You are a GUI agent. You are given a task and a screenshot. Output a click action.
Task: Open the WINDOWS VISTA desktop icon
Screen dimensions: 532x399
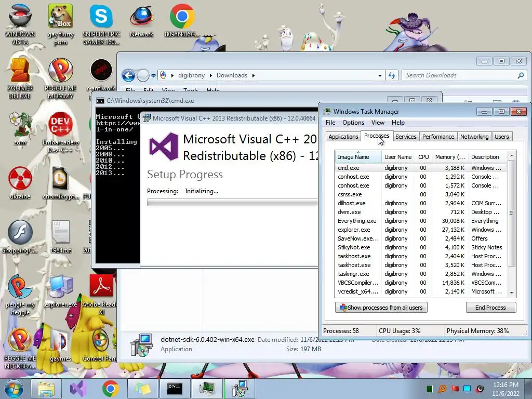[x=20, y=24]
